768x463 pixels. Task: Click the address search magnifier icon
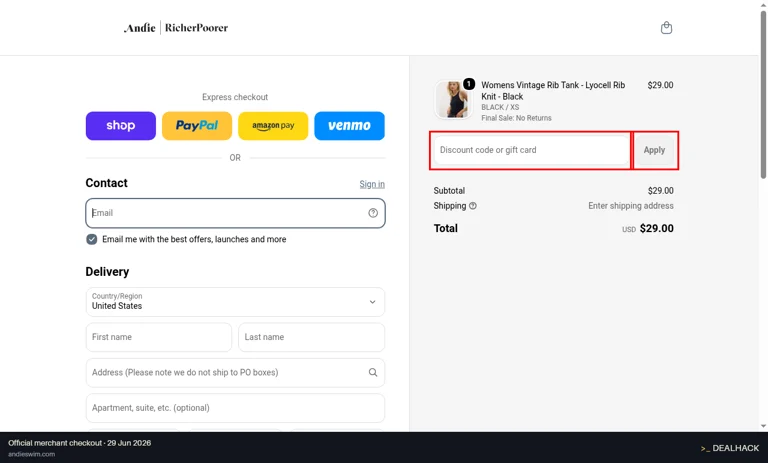pos(373,372)
